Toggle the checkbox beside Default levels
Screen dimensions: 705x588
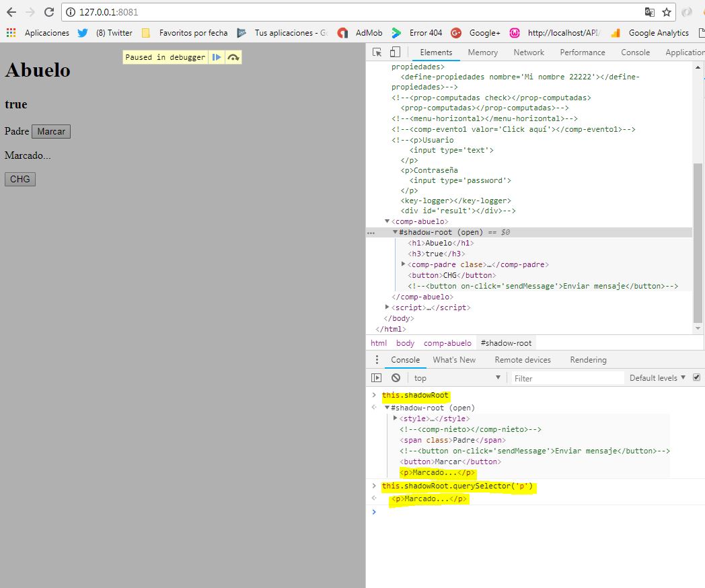[696, 377]
